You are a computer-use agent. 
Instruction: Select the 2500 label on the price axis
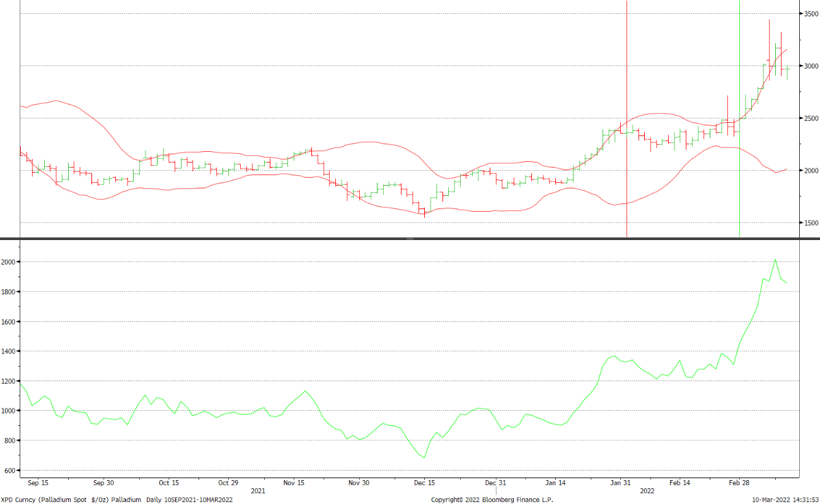[x=811, y=118]
